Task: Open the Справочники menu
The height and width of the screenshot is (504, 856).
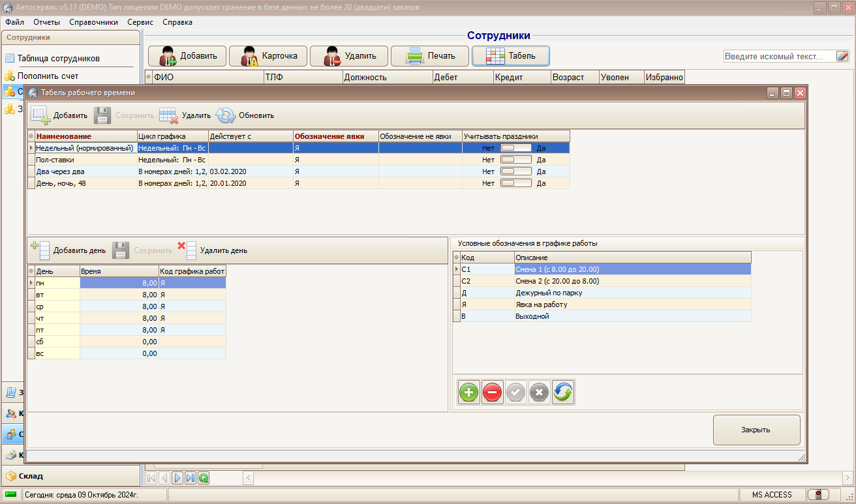Action: pos(93,22)
